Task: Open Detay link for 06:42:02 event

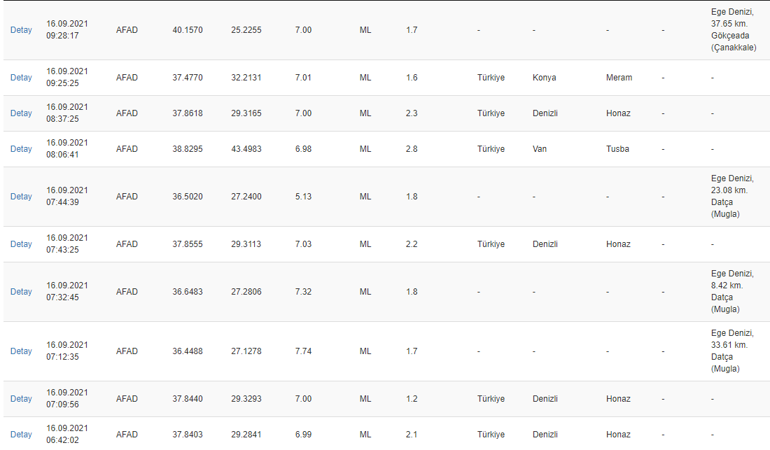Action: [21, 434]
